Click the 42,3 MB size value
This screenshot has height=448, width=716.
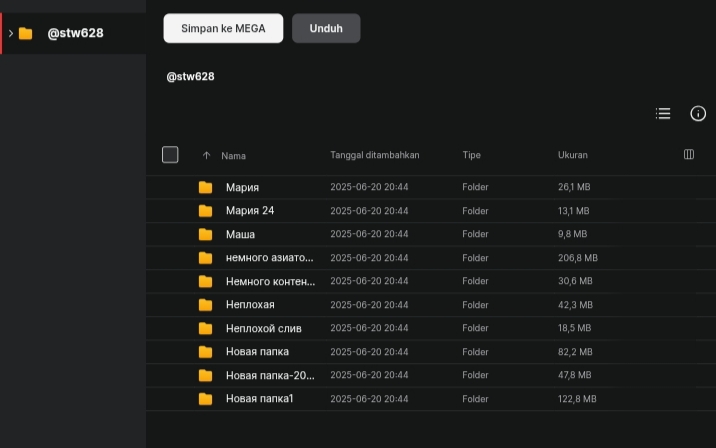point(575,305)
